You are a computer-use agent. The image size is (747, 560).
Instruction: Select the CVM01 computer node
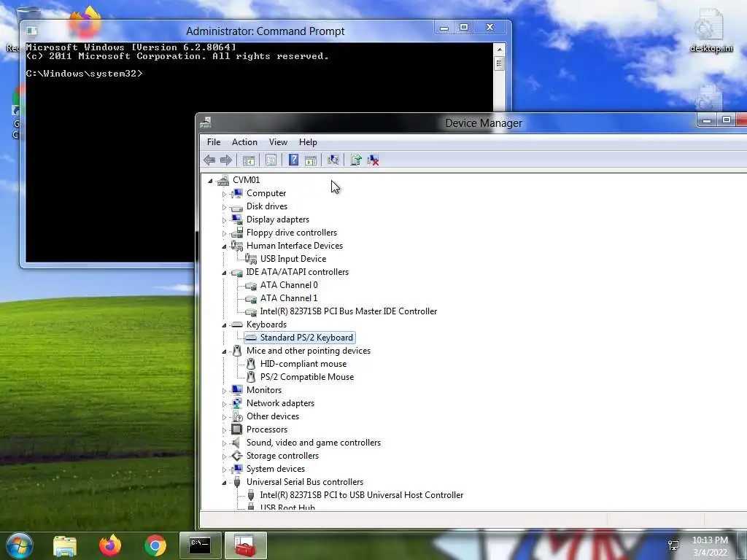pos(246,179)
